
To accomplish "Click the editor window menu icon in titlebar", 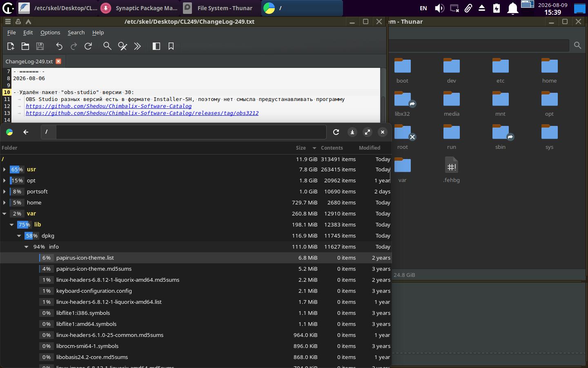I will point(8,22).
